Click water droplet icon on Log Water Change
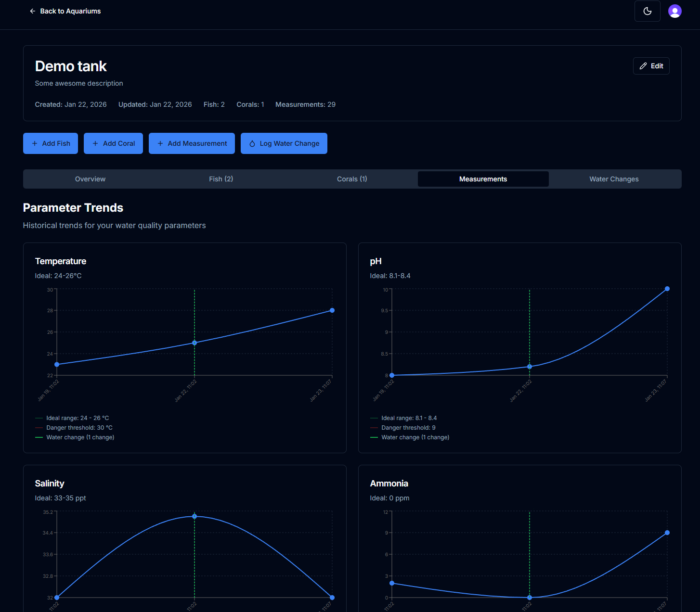Viewport: 700px width, 612px height. coord(252,143)
